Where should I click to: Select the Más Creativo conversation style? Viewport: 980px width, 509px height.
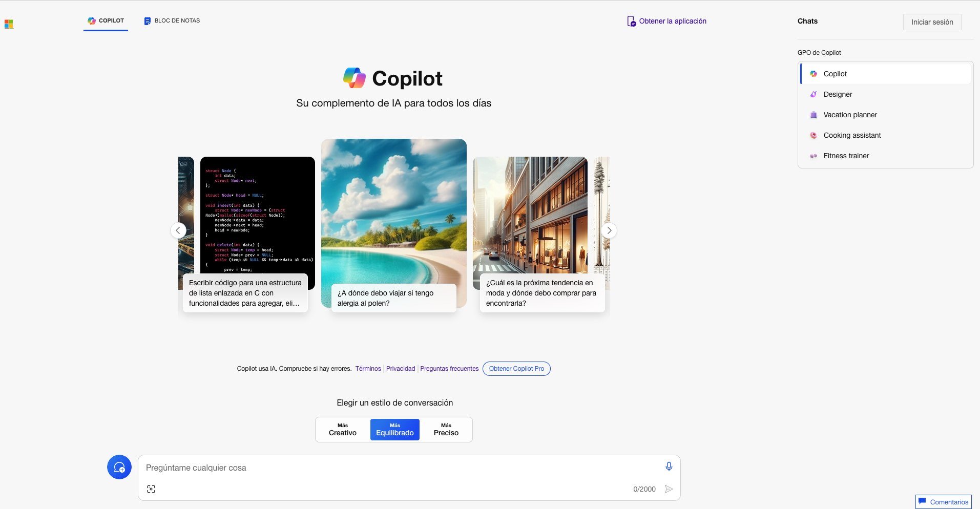[x=342, y=429]
